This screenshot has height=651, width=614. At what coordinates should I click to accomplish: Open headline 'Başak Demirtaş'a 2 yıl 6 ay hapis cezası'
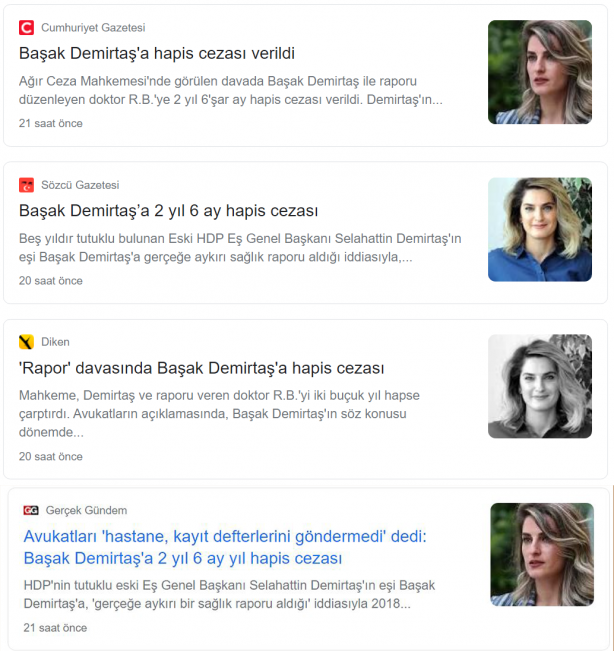coord(169,211)
